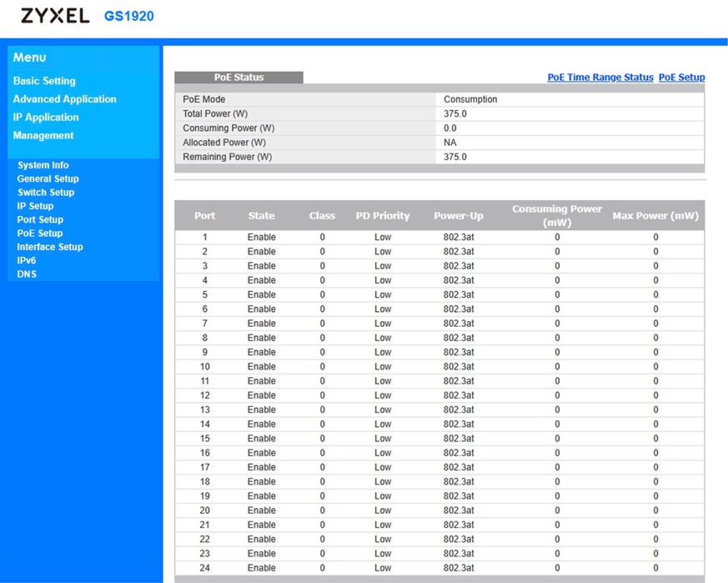Open the Advanced Application menu
728x583 pixels.
(x=64, y=99)
